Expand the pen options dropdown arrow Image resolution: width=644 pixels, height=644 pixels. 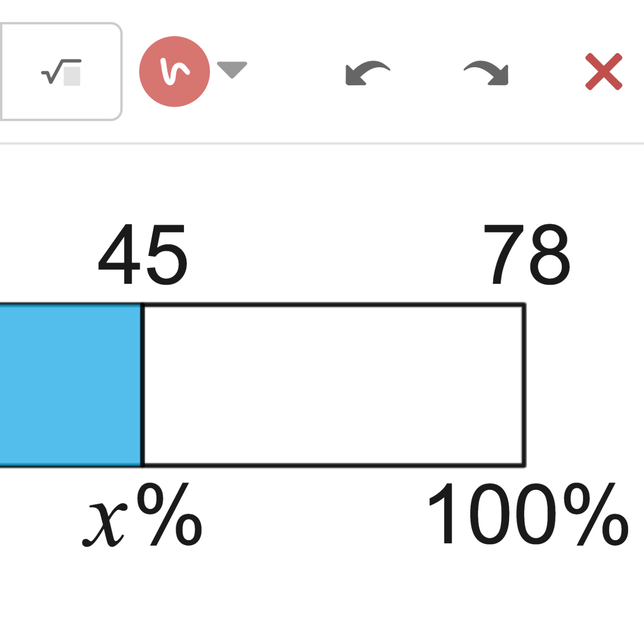pos(232,70)
